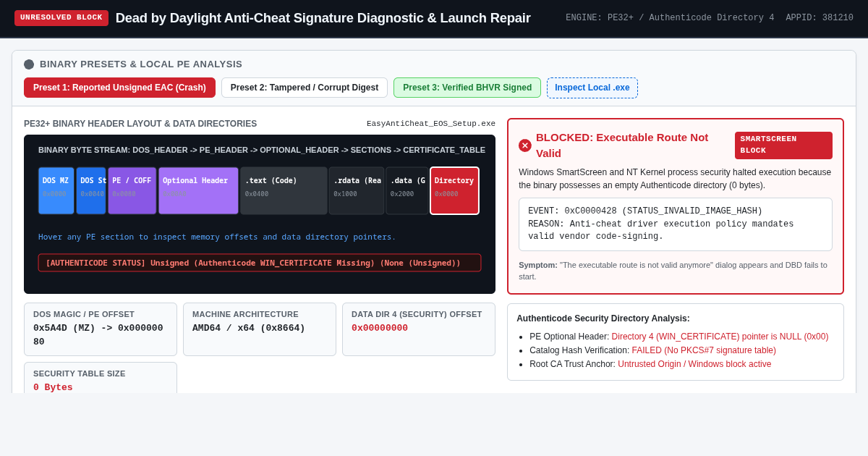Click the EasyAntiCheat_EOS_Setup.exe filename

(x=431, y=124)
